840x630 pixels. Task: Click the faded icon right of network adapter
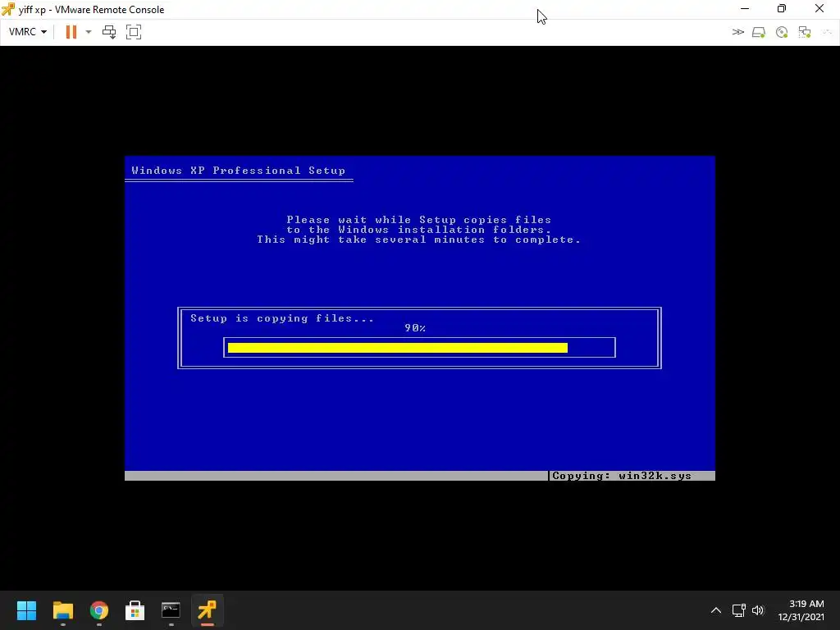827,32
